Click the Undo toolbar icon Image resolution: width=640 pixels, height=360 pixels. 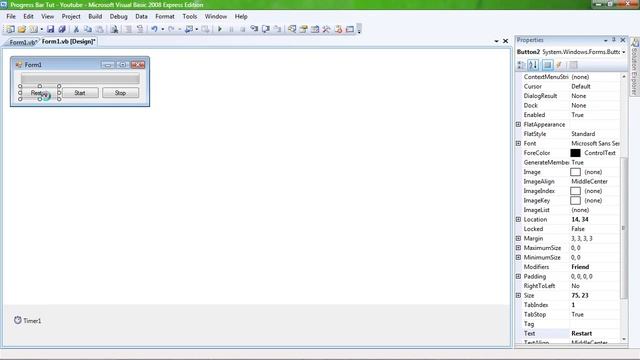coord(154,29)
